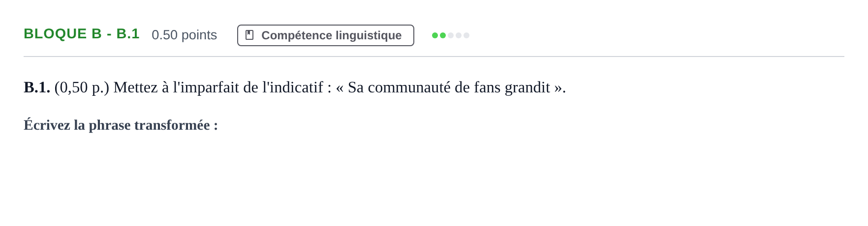Click the horizontal divider under the header

point(434,56)
